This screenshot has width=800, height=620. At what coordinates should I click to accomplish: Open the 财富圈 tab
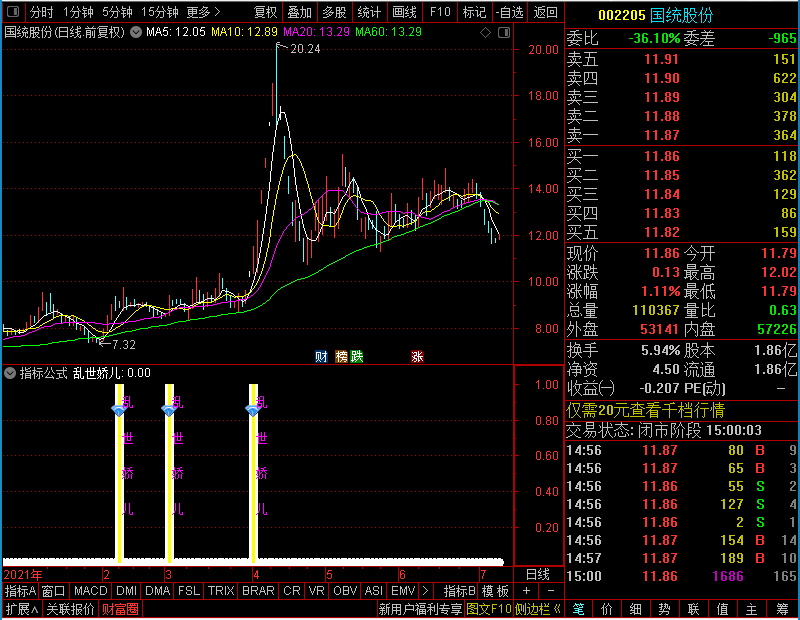pyautogui.click(x=120, y=609)
